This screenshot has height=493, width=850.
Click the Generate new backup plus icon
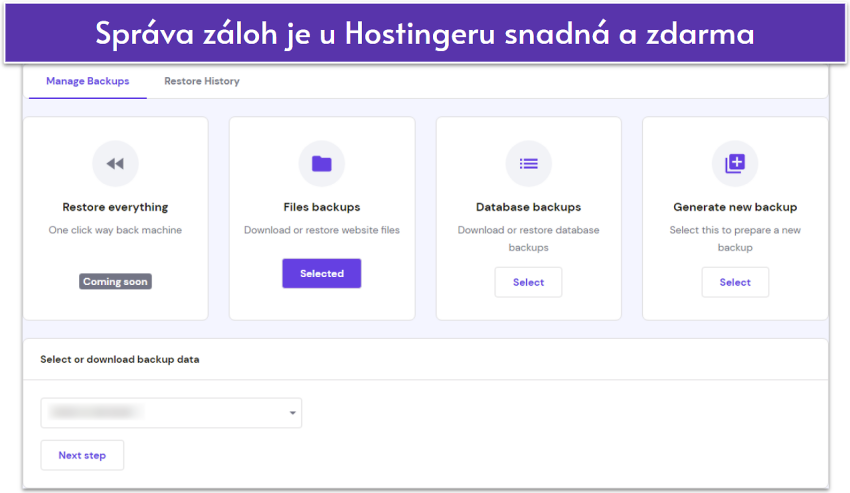(735, 163)
